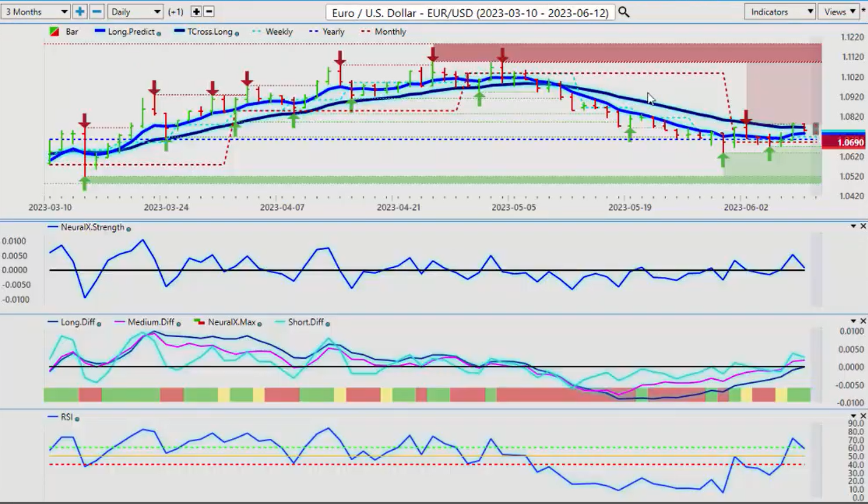The height and width of the screenshot is (504, 868).
Task: Open the RSI panel options arrow
Action: (x=853, y=416)
